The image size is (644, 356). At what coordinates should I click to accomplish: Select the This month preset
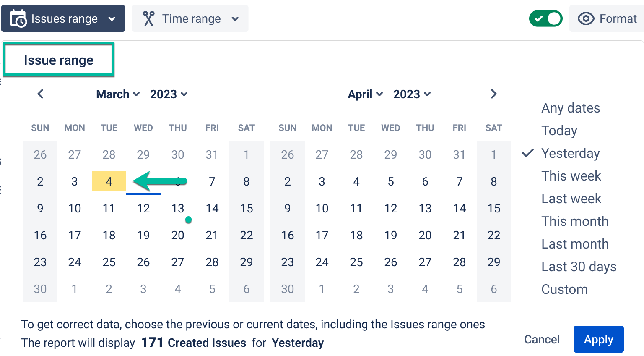tap(574, 221)
